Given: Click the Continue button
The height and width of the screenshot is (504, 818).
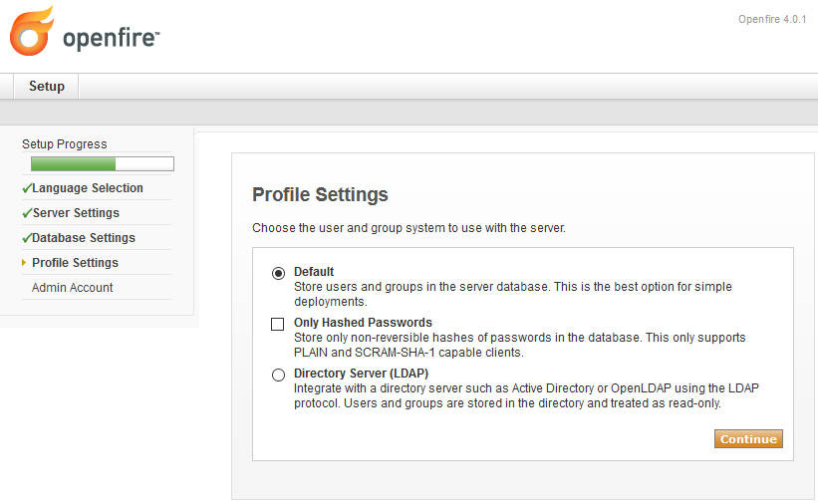Looking at the screenshot, I should [x=748, y=439].
